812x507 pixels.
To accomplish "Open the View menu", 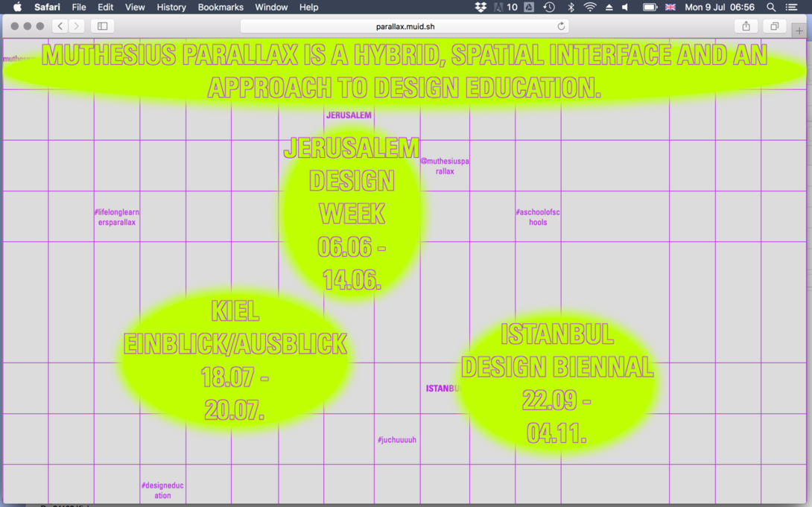I will pyautogui.click(x=135, y=7).
